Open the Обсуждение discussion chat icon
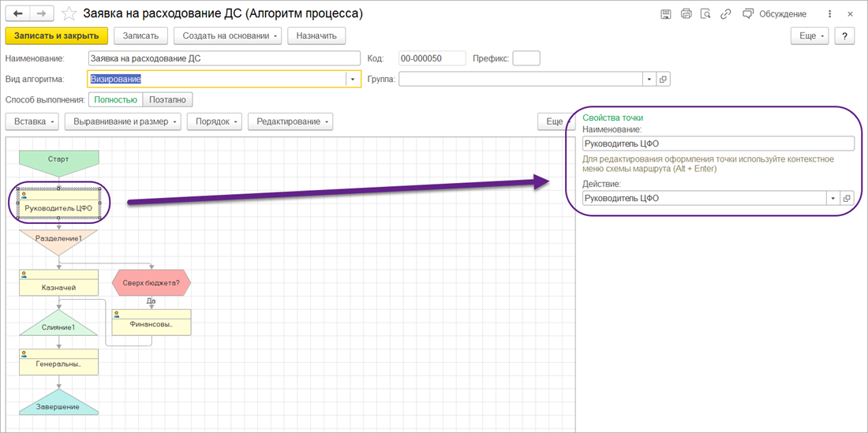The width and height of the screenshot is (868, 433). [747, 14]
